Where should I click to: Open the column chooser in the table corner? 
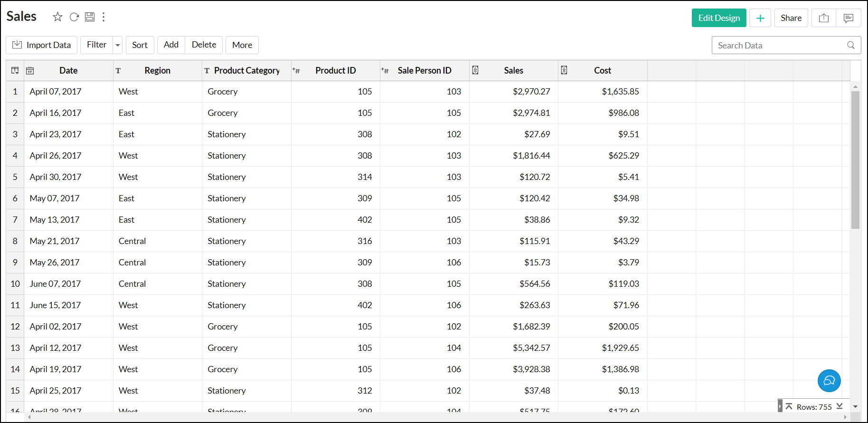[15, 71]
